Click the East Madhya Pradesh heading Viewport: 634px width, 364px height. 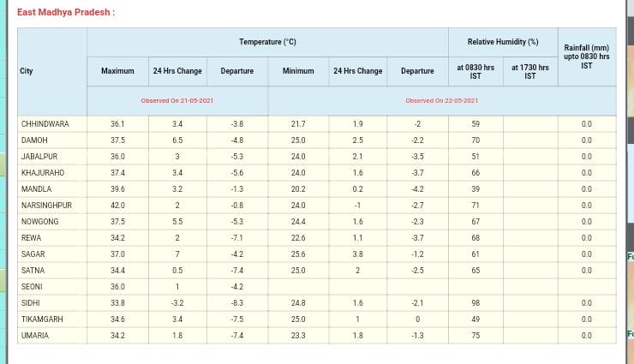coord(66,13)
